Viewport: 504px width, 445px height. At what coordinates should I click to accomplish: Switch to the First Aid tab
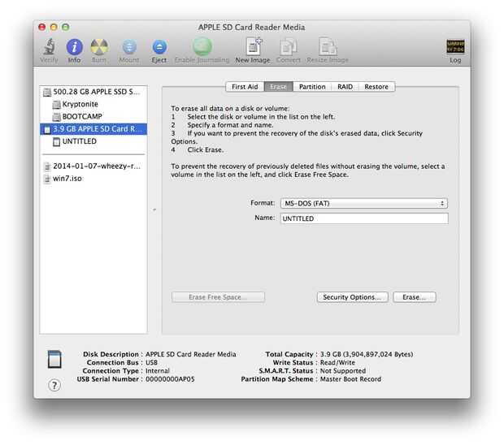[x=245, y=87]
